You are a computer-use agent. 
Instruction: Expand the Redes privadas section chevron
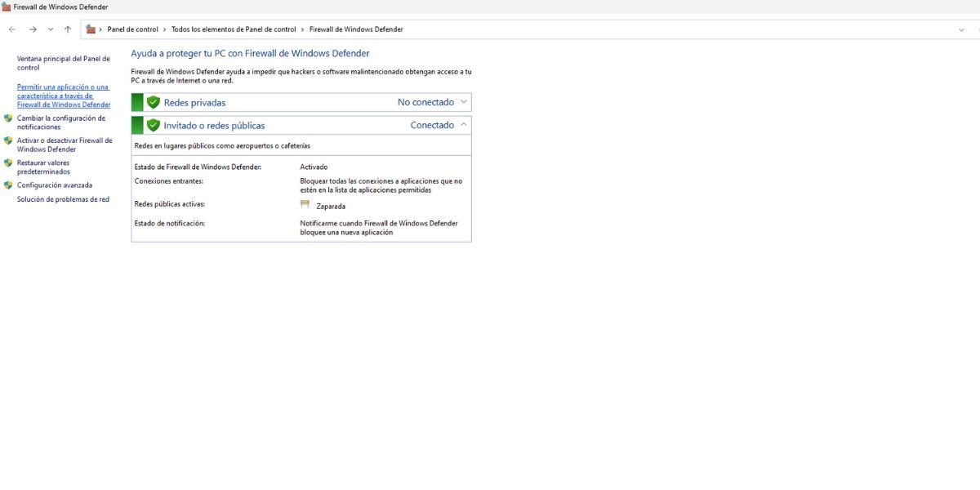[x=464, y=102]
